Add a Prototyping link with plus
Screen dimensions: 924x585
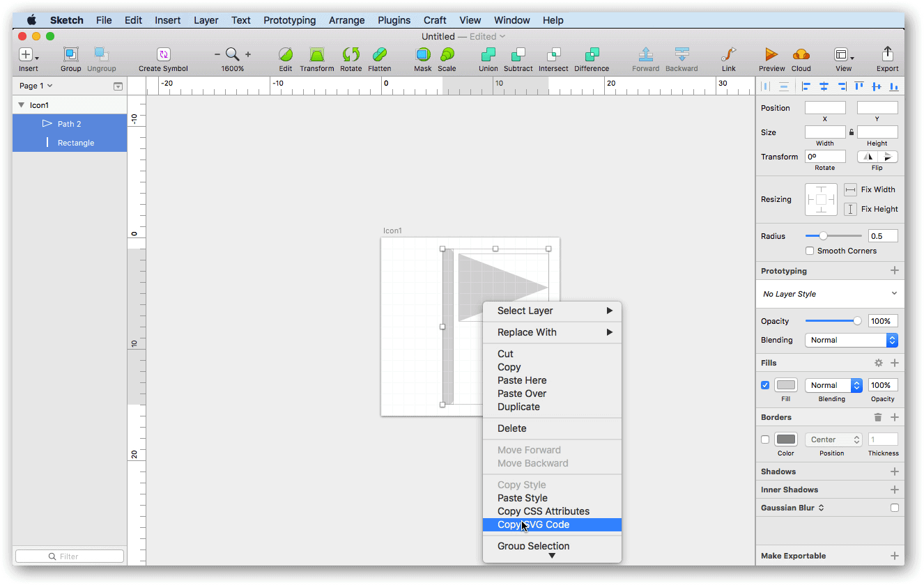(x=895, y=271)
